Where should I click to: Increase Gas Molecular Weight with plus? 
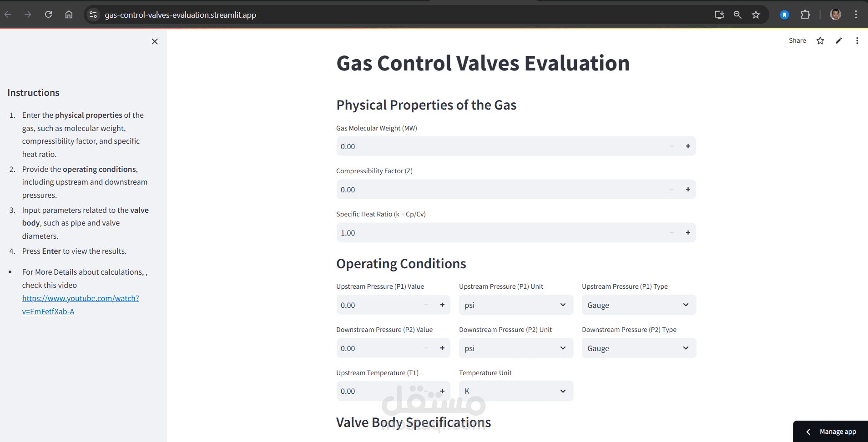coord(688,146)
